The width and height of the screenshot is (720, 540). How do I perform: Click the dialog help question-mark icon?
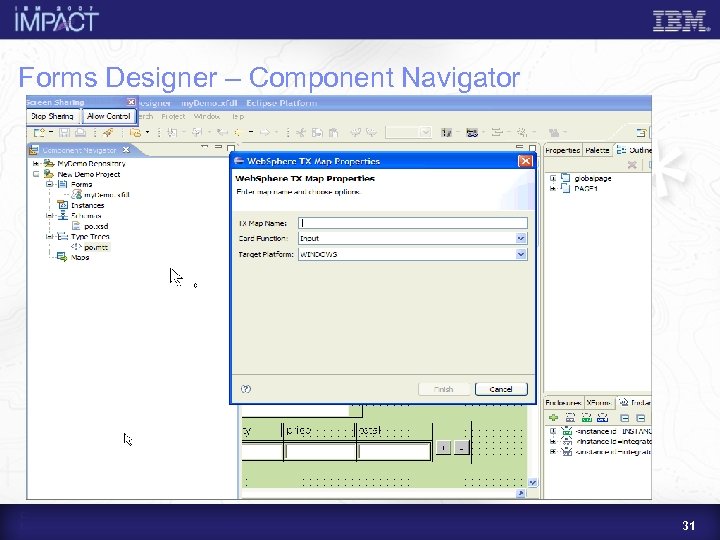point(246,389)
